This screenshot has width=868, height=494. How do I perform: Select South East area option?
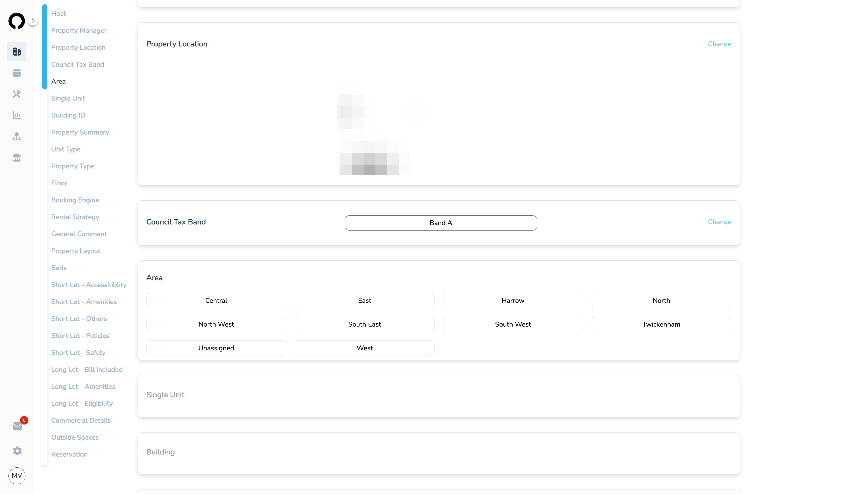click(364, 324)
